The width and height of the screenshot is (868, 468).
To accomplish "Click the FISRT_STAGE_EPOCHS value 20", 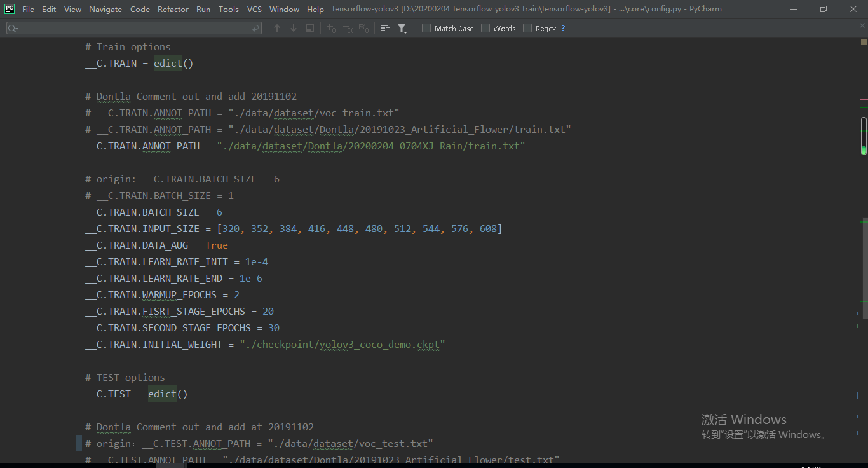I will [x=268, y=312].
